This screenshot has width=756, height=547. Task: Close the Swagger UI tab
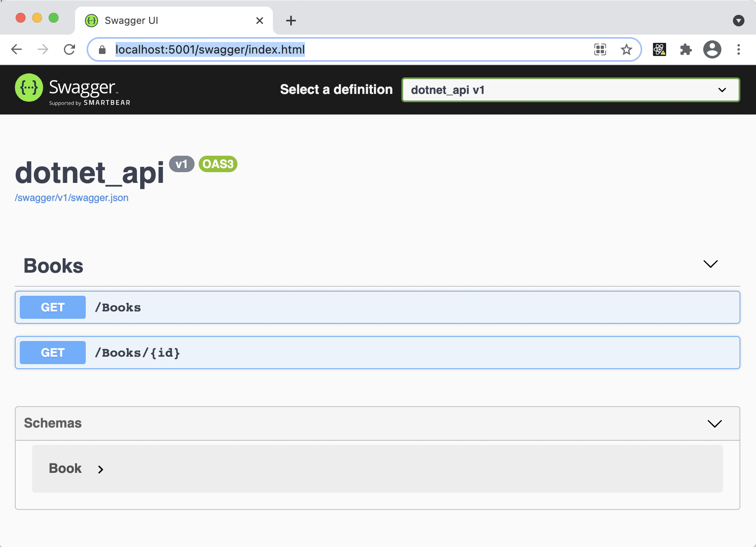point(260,21)
